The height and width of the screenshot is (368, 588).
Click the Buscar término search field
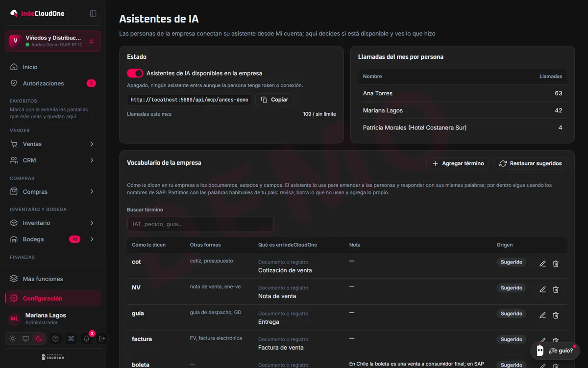point(200,224)
